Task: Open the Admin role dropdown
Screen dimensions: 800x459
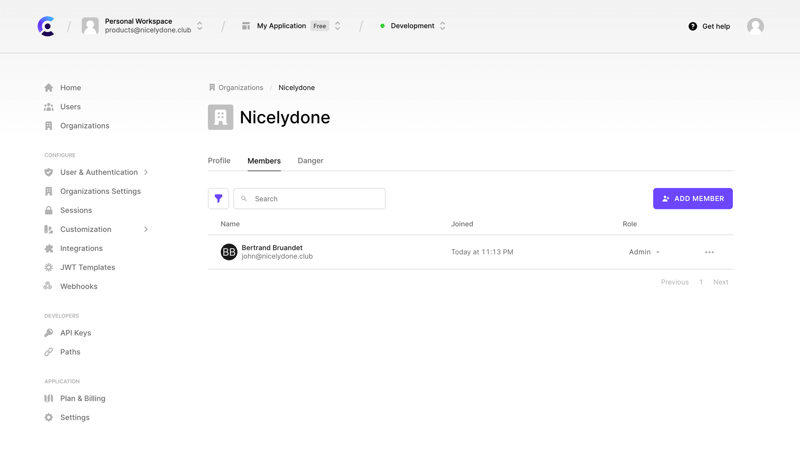Action: click(644, 252)
